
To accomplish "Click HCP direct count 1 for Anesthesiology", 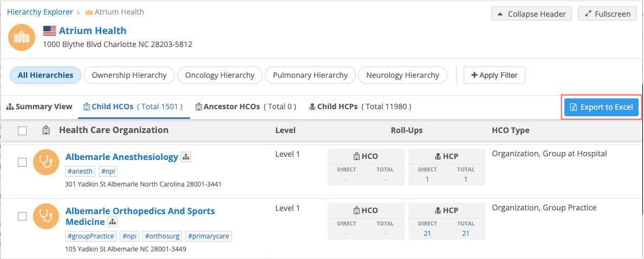I will pos(427,179).
